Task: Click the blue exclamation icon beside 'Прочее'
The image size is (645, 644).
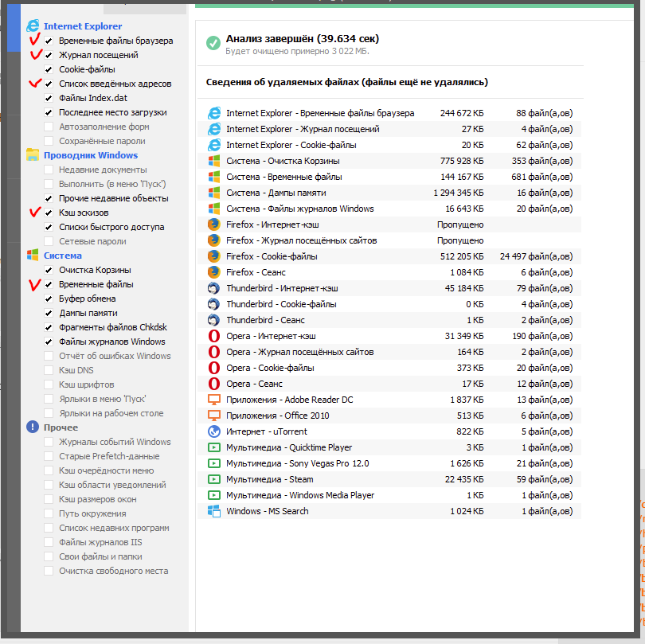Action: (x=33, y=427)
